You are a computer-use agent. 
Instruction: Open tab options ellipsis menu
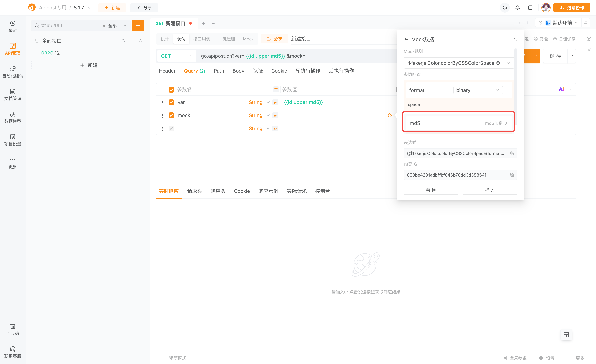214,23
